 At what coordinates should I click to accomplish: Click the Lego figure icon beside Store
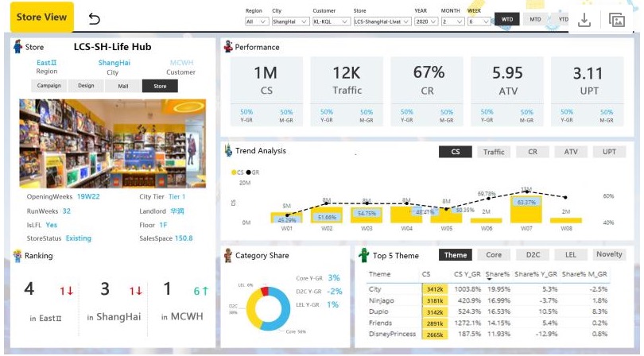[18, 47]
